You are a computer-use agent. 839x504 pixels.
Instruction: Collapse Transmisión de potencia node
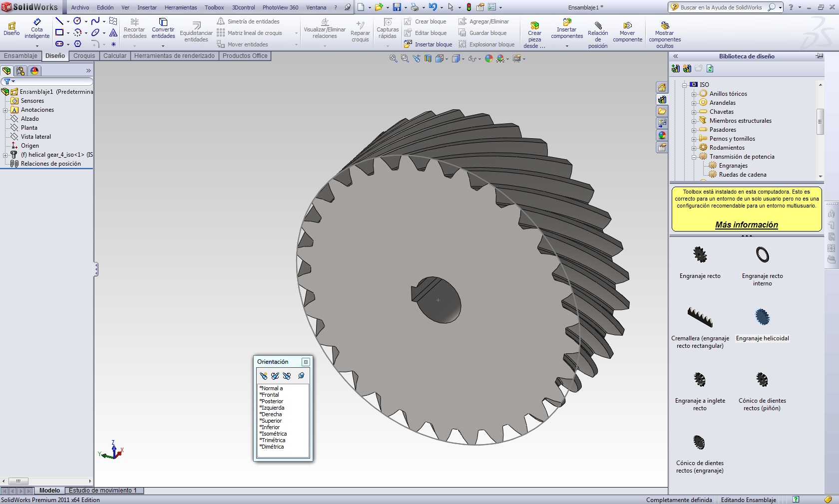tap(694, 157)
